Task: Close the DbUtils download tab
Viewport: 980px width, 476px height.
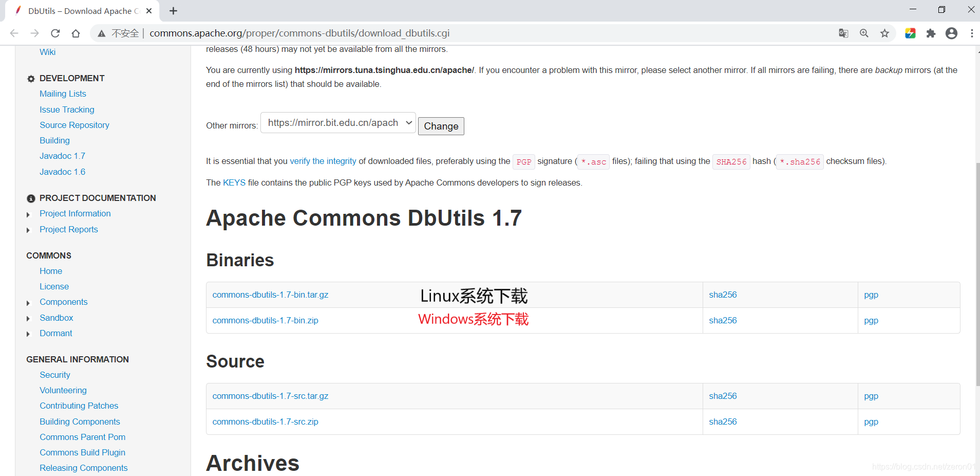Action: pyautogui.click(x=149, y=11)
